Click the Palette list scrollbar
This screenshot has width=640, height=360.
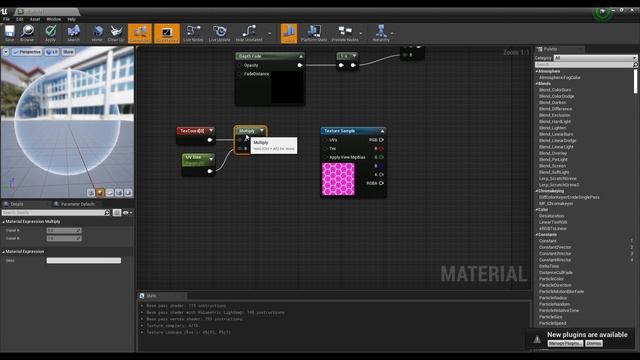pyautogui.click(x=636, y=81)
